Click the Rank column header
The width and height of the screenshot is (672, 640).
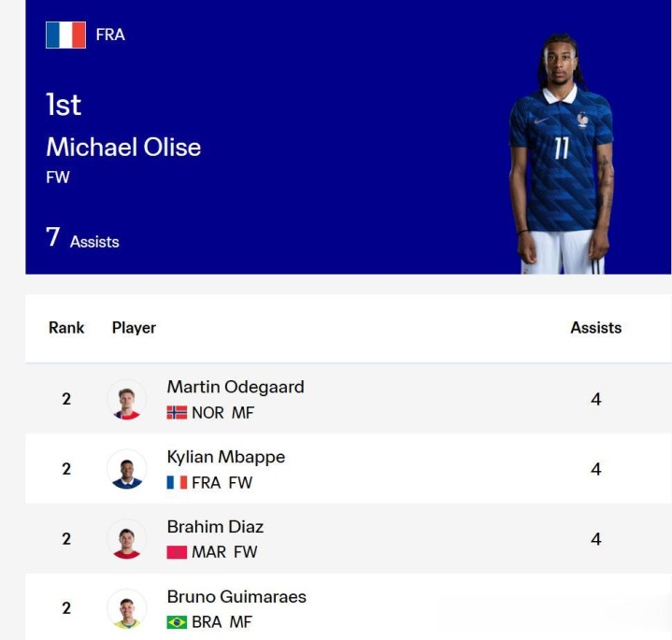[66, 328]
